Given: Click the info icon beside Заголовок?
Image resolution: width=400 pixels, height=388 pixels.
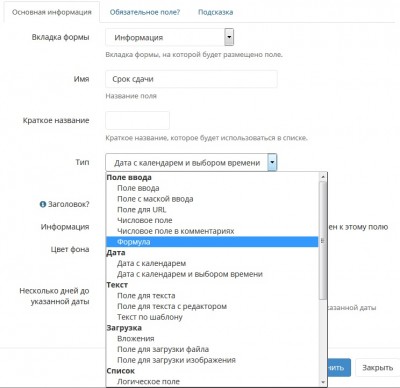Looking at the screenshot, I should (x=43, y=204).
